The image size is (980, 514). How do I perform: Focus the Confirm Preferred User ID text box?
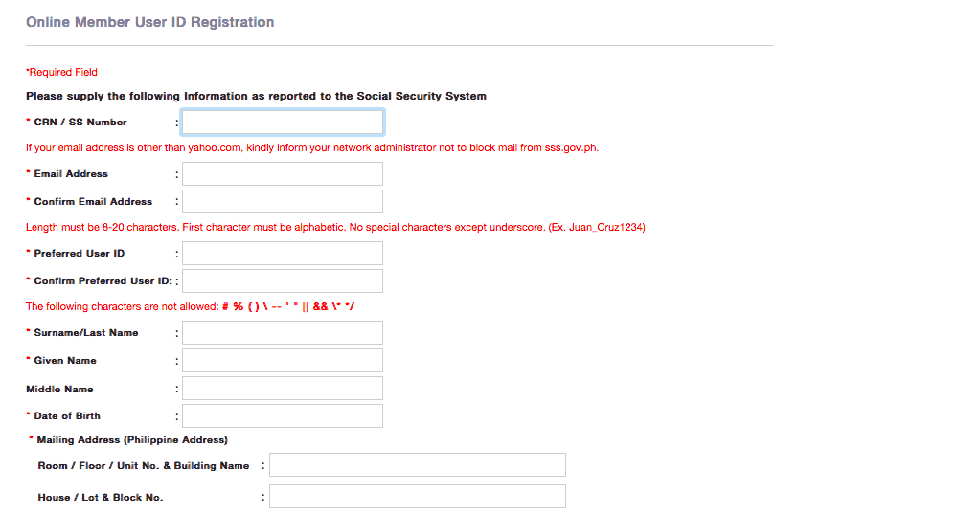click(283, 281)
